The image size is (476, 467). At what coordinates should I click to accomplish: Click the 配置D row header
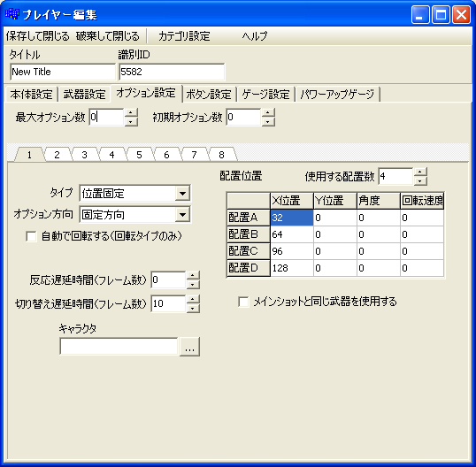[249, 268]
